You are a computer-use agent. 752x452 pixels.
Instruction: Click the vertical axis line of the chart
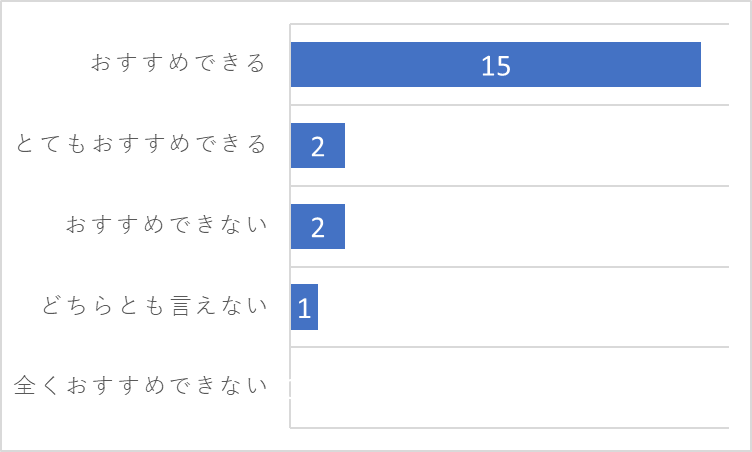(x=290, y=226)
